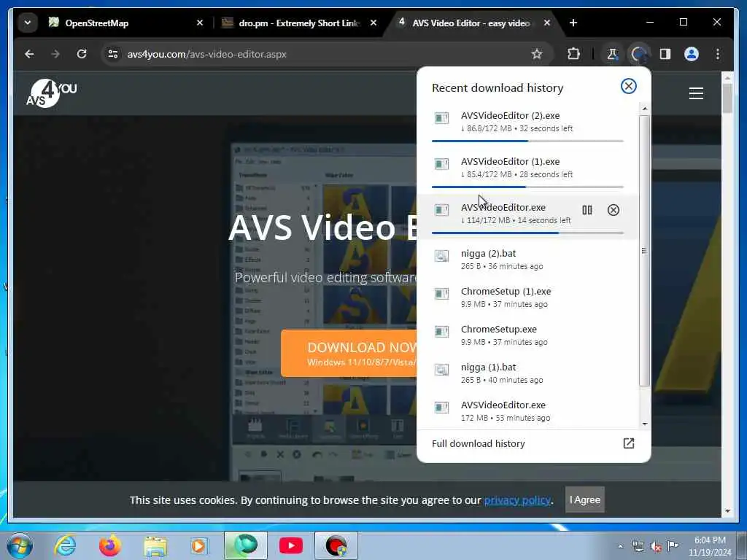Screen dimensions: 747x560
Task: Open Windows Explorer folder in taskbar
Action: click(x=155, y=545)
